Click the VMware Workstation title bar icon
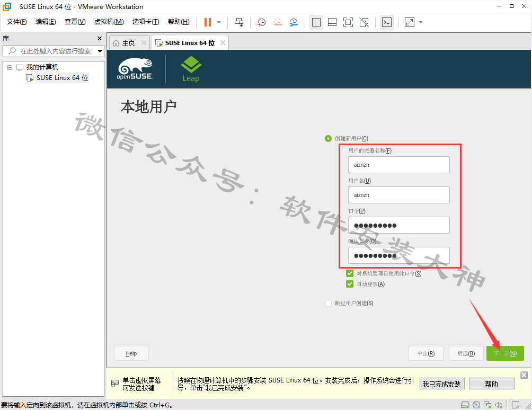Image resolution: width=532 pixels, height=410 pixels. click(x=7, y=6)
